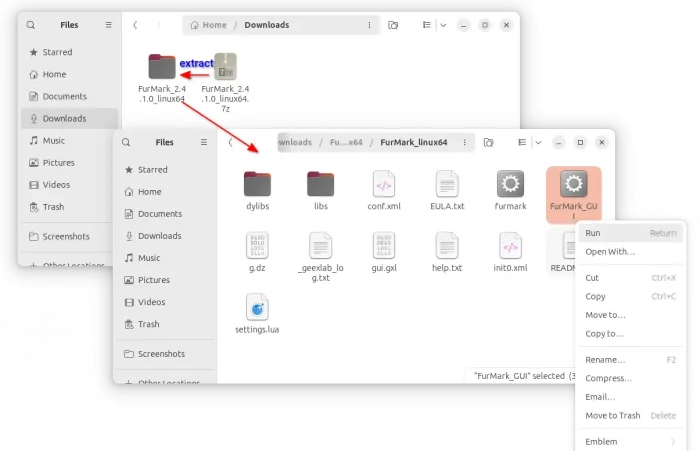Choose Copy to… in context menu
The height and width of the screenshot is (451, 700).
[x=630, y=334]
